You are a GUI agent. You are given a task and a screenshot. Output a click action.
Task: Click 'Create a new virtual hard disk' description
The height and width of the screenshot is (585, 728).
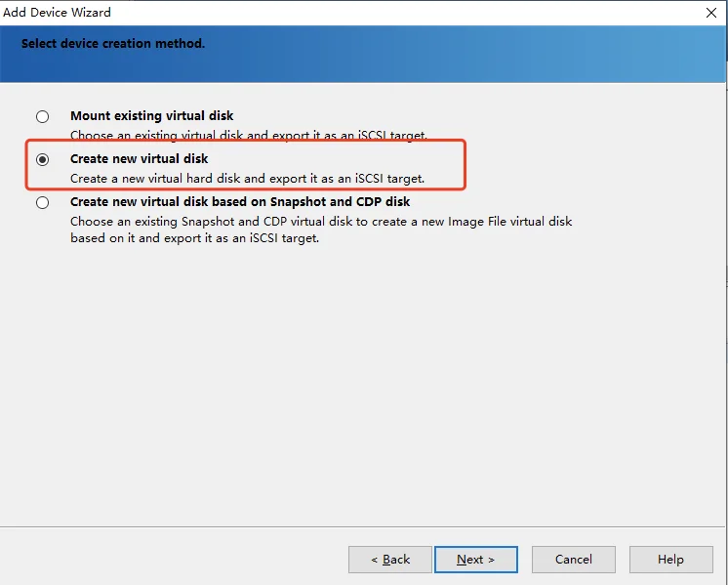154,179
